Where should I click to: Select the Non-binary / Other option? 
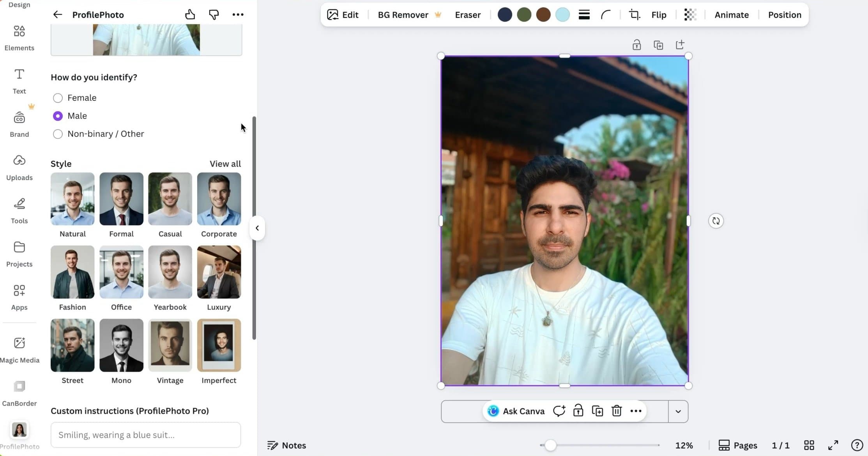pyautogui.click(x=58, y=134)
